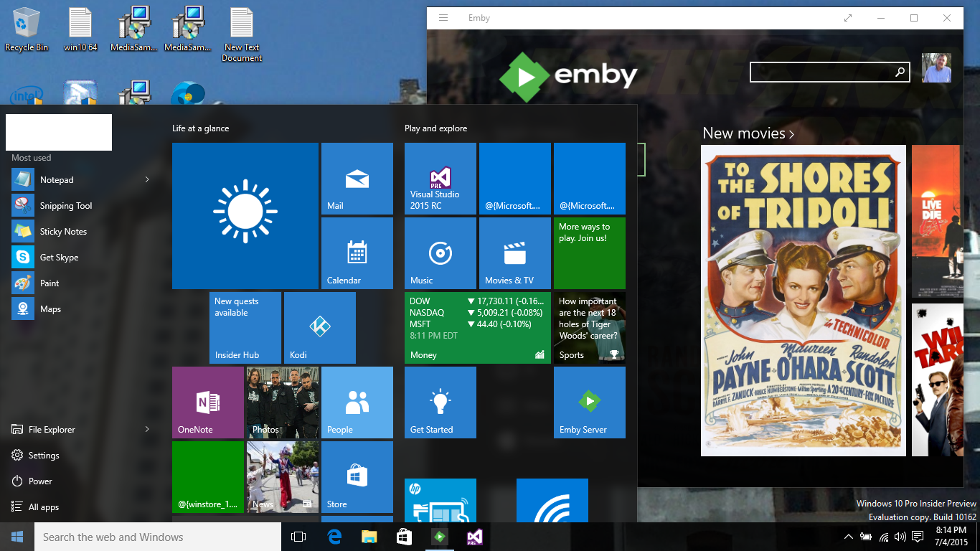Open the People tile

357,402
